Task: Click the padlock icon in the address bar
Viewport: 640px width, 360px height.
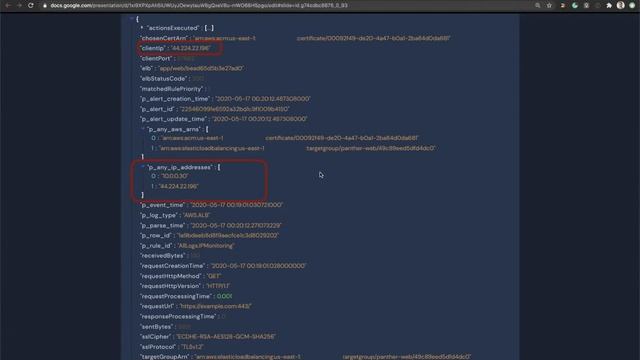Action: (x=45, y=6)
